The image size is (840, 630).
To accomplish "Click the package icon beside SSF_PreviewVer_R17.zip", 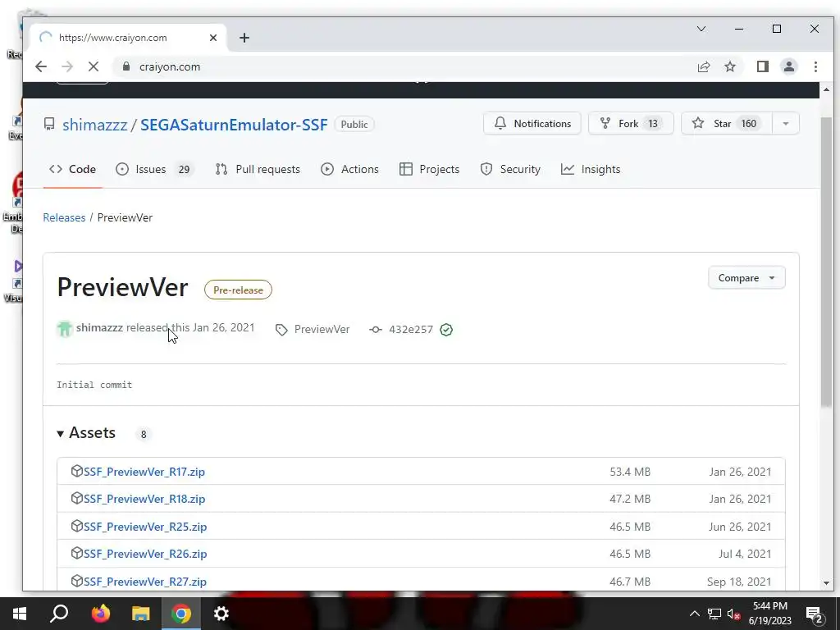I will [x=76, y=471].
